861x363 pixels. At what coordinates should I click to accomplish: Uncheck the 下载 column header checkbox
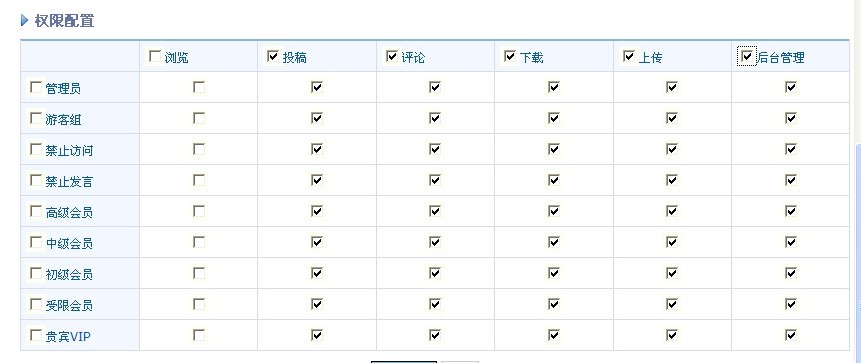click(510, 56)
